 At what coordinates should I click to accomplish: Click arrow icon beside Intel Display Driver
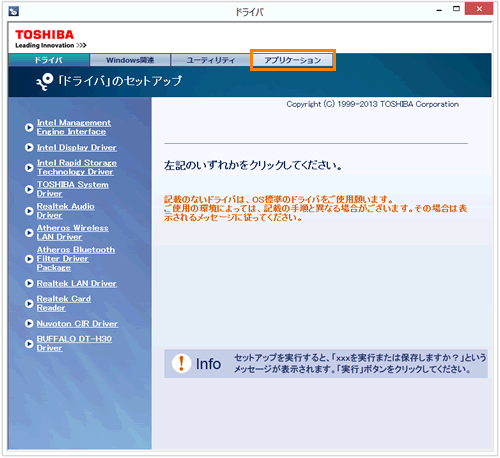[x=29, y=147]
